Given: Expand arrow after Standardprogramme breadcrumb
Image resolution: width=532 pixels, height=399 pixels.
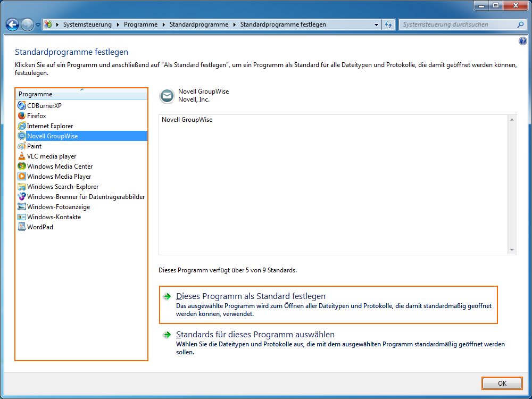Looking at the screenshot, I should pyautogui.click(x=235, y=24).
